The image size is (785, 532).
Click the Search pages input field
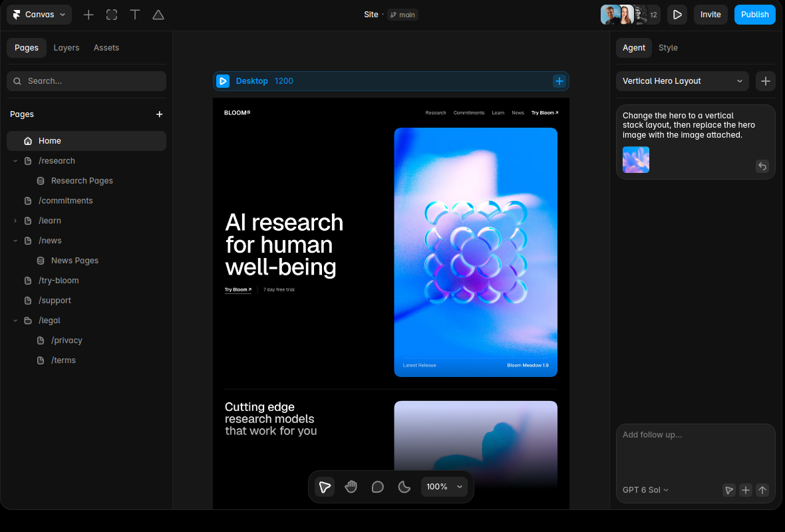86,81
